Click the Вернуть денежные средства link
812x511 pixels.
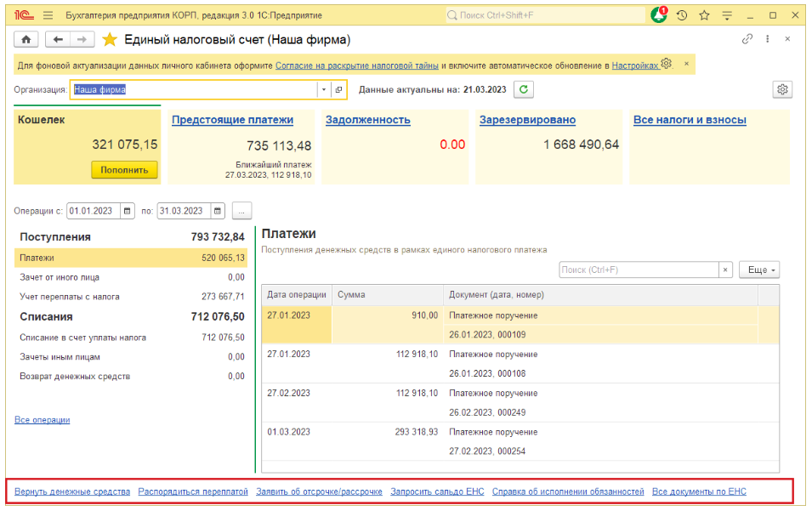pos(72,491)
